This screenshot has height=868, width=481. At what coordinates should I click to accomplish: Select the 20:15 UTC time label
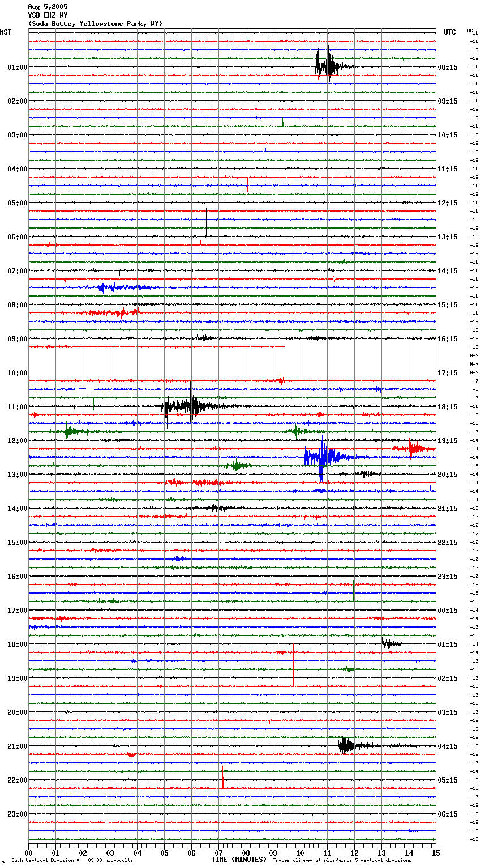tap(448, 475)
